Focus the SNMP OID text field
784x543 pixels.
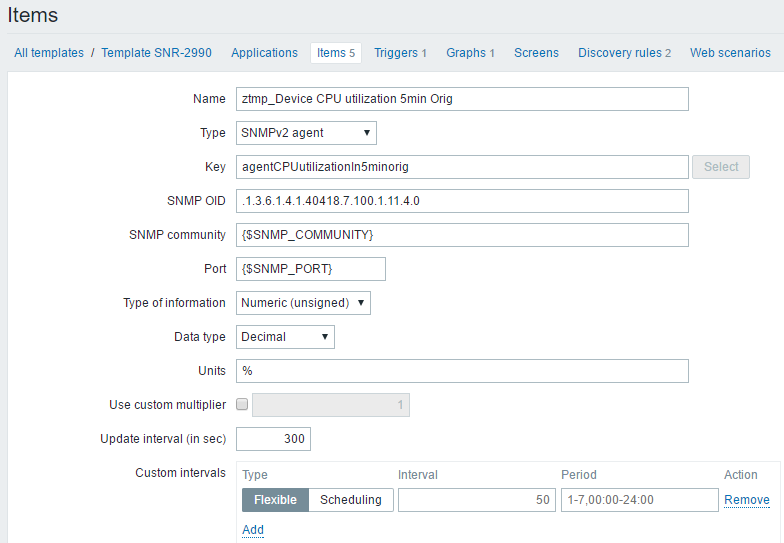[x=462, y=201]
